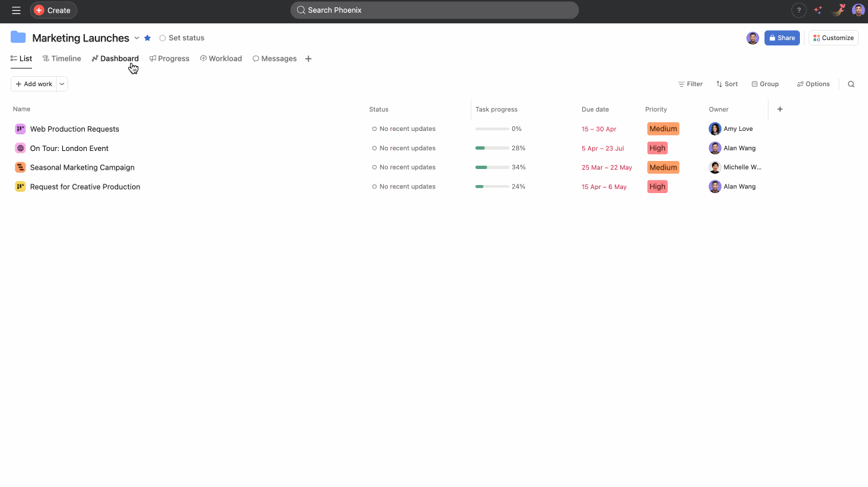Screen dimensions: 868x487
Task: Click the AI sparkle icon in top bar
Action: (x=818, y=10)
